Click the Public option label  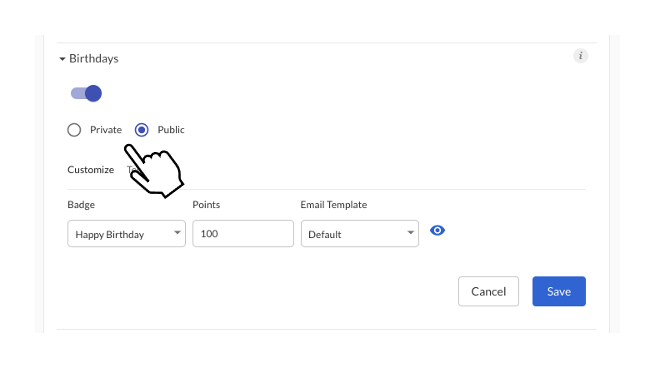(x=171, y=129)
